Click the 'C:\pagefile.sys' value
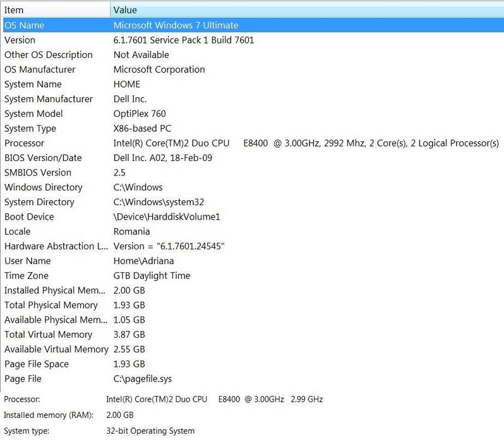Screen dimensions: 504x442 (x=142, y=379)
